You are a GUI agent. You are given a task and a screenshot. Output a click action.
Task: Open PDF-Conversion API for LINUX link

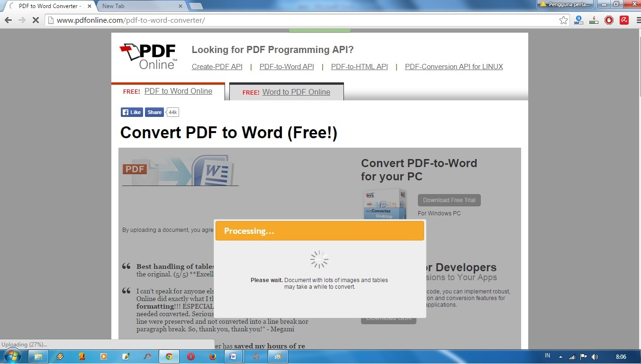pyautogui.click(x=454, y=67)
